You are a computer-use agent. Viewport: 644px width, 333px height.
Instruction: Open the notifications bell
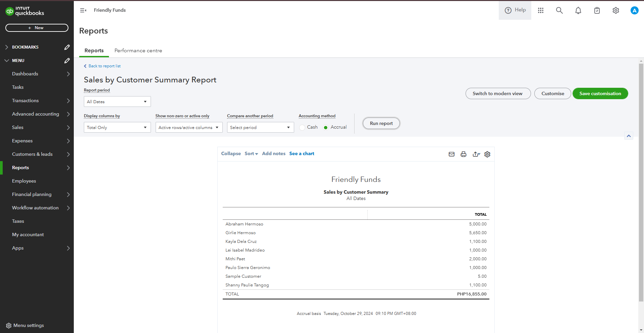click(578, 10)
